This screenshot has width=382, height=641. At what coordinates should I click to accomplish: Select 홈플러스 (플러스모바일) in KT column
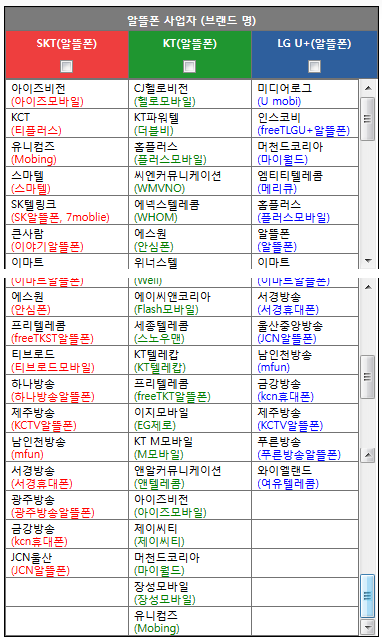pyautogui.click(x=190, y=152)
